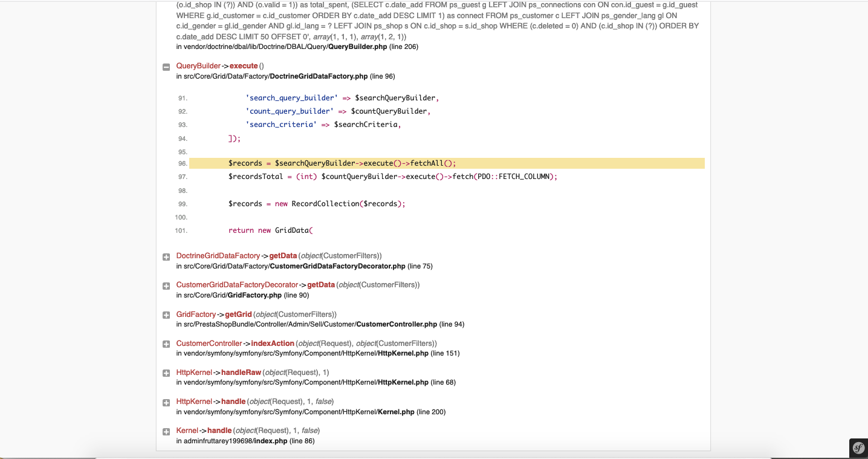Click code line 97 with $recordsTotal
This screenshot has height=459, width=868.
pos(393,177)
